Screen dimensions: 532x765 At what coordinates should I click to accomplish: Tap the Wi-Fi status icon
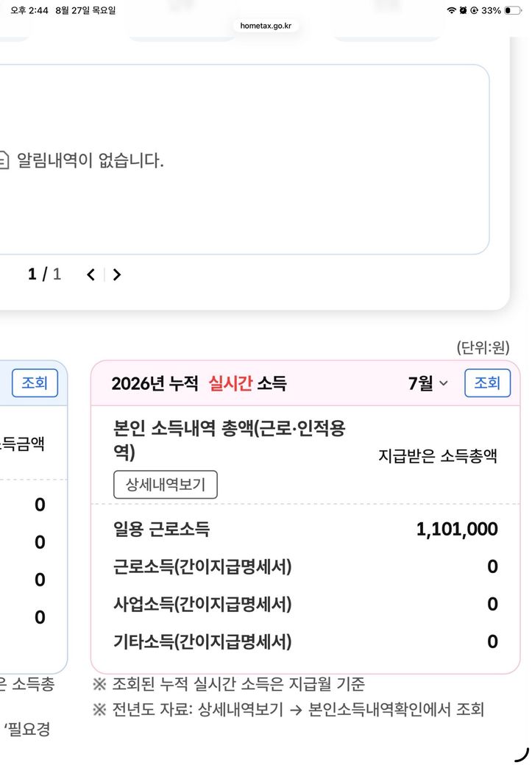click(x=452, y=10)
